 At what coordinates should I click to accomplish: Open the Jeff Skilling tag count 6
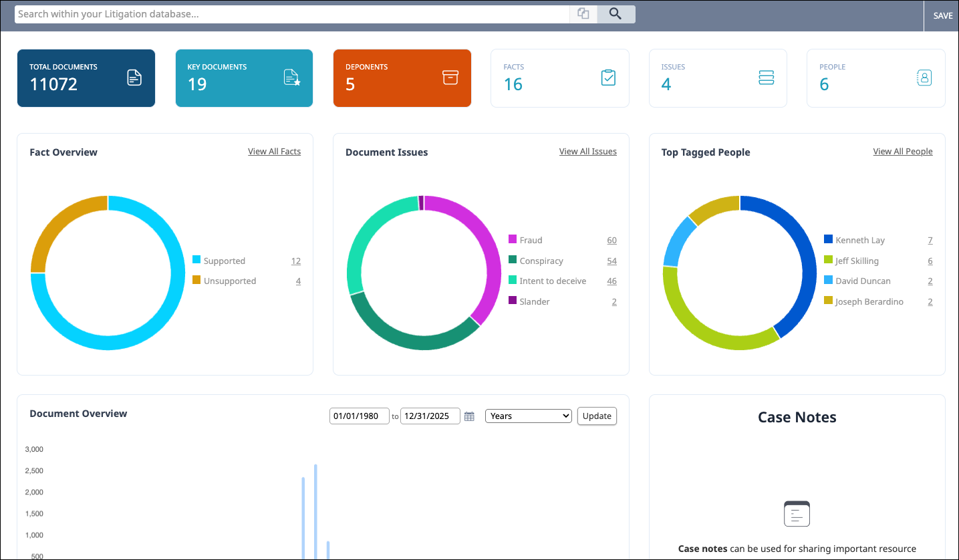[x=930, y=261]
